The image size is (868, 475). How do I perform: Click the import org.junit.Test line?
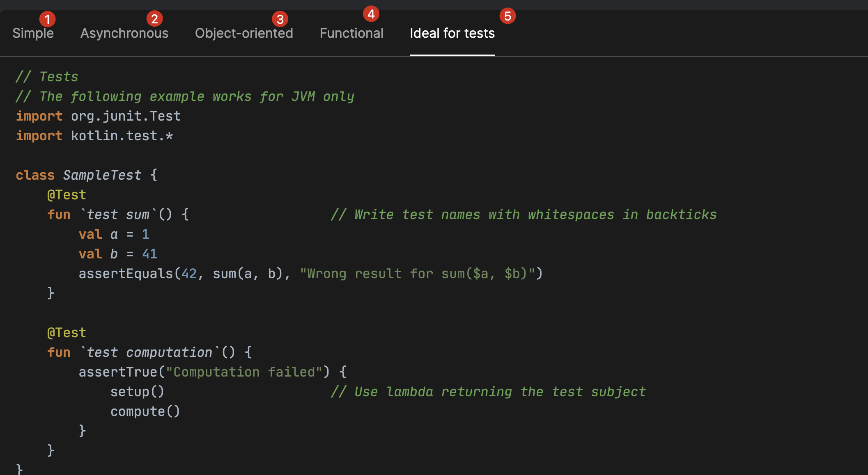[98, 116]
